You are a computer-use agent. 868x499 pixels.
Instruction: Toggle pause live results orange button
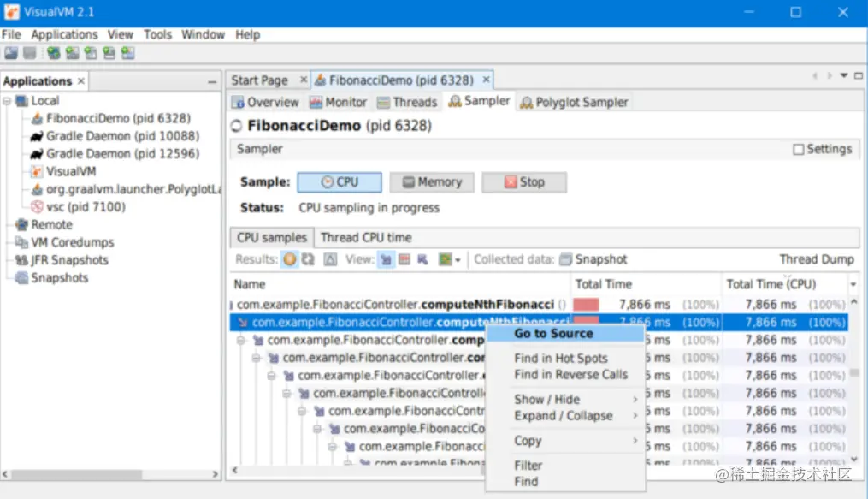(290, 259)
